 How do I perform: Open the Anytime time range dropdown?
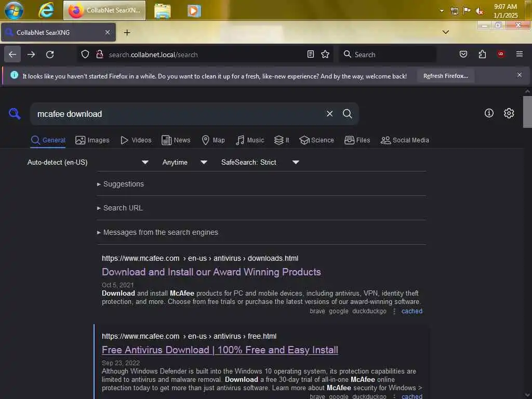pyautogui.click(x=185, y=162)
